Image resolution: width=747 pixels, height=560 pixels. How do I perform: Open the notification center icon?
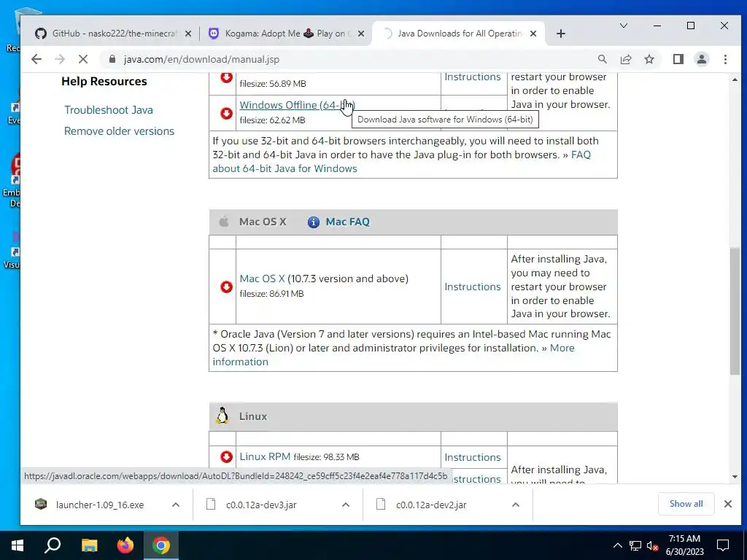[723, 545]
